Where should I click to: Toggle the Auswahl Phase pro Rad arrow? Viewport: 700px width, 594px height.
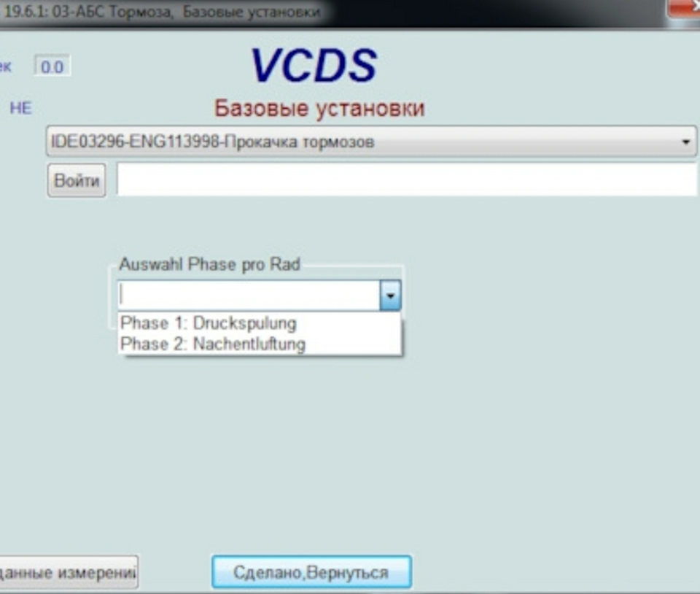click(390, 296)
